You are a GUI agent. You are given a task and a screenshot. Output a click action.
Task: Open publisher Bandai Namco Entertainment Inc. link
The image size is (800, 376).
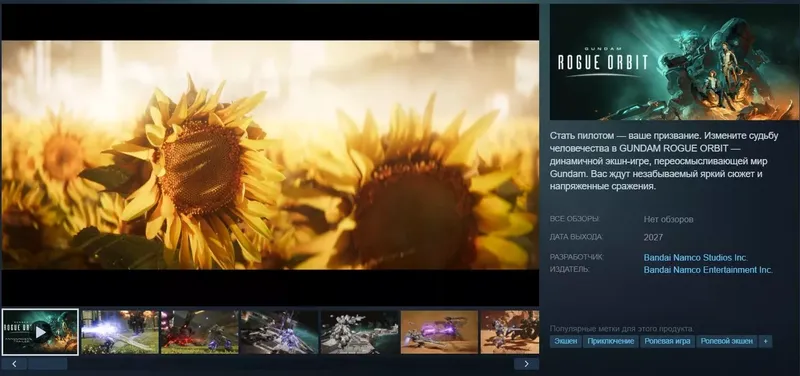tap(708, 270)
